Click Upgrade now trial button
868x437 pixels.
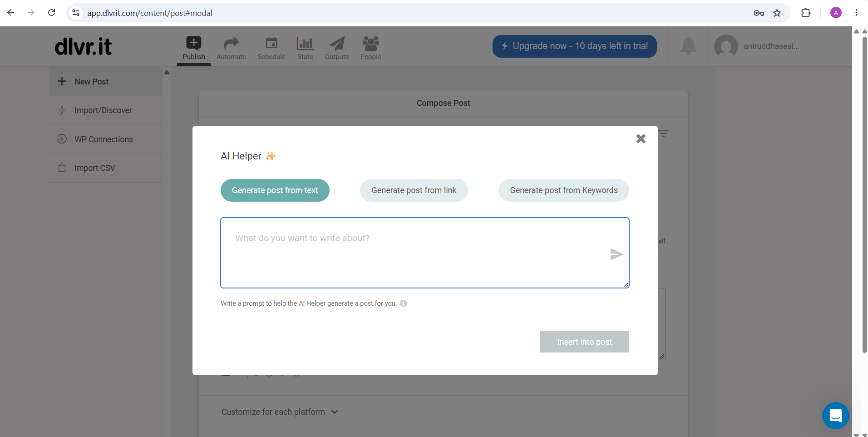575,46
